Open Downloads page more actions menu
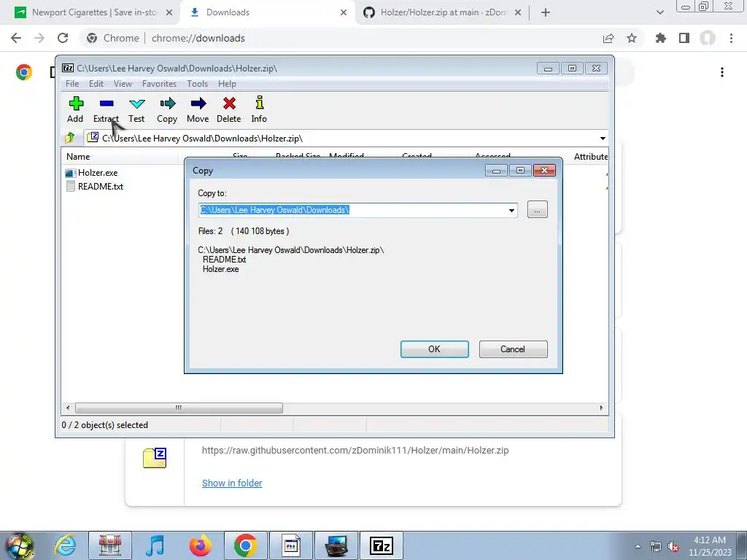Viewport: 747px width, 560px height. click(x=722, y=72)
